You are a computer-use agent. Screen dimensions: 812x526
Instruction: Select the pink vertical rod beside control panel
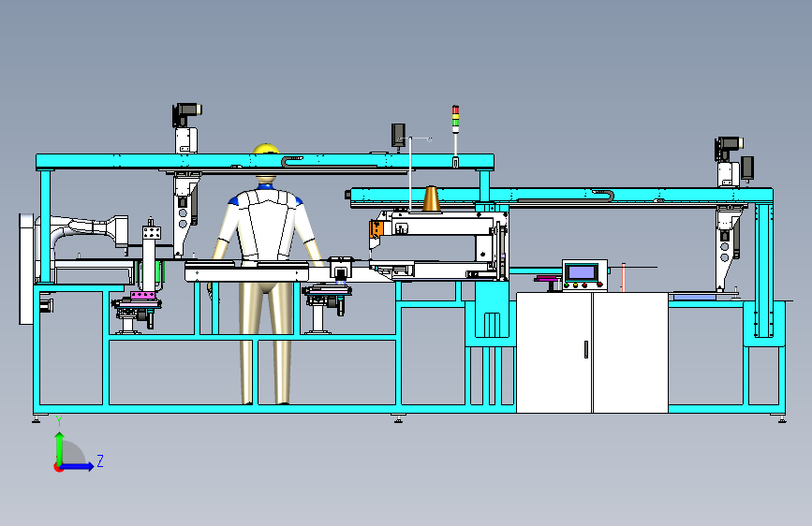click(x=624, y=277)
